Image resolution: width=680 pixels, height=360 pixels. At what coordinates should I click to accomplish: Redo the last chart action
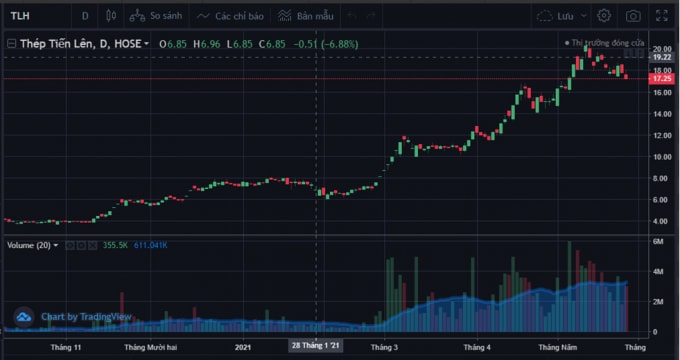(x=371, y=16)
